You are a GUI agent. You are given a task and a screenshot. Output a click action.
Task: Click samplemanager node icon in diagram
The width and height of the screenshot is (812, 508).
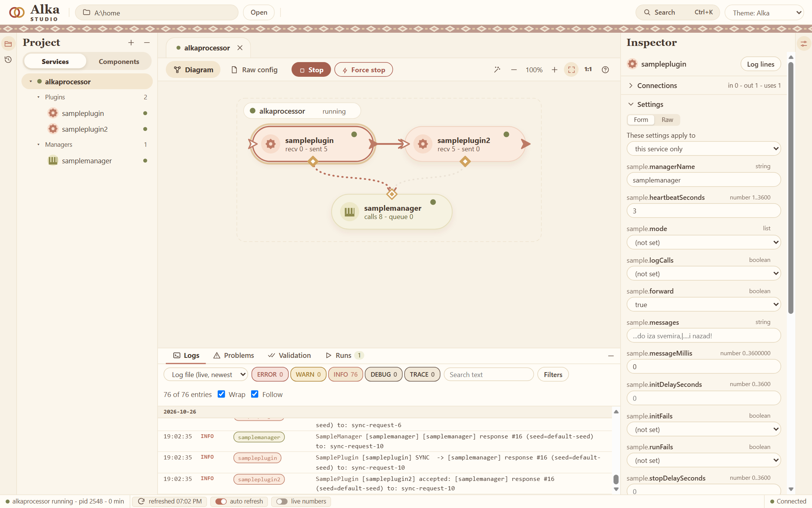[350, 212]
